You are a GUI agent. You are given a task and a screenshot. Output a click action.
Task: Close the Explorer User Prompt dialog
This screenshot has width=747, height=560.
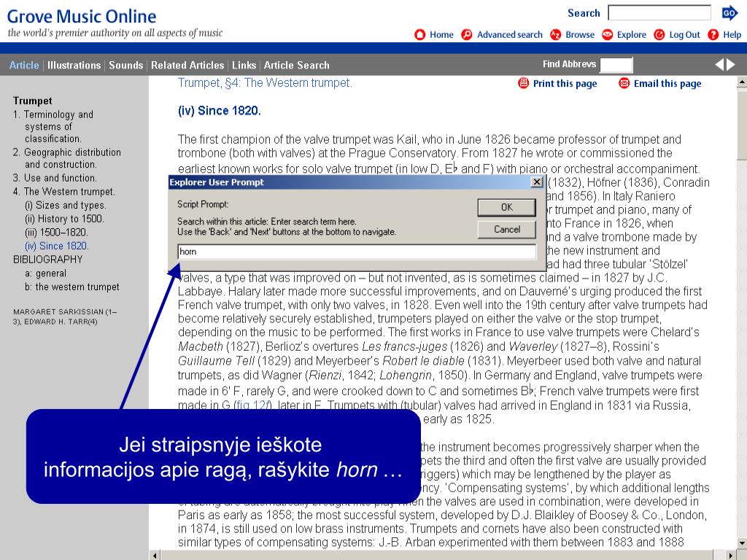(536, 182)
